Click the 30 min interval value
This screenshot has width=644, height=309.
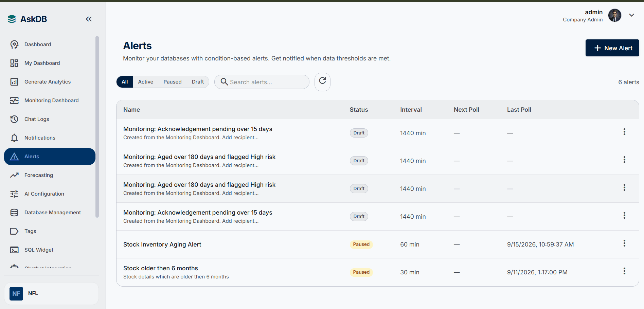(x=410, y=272)
